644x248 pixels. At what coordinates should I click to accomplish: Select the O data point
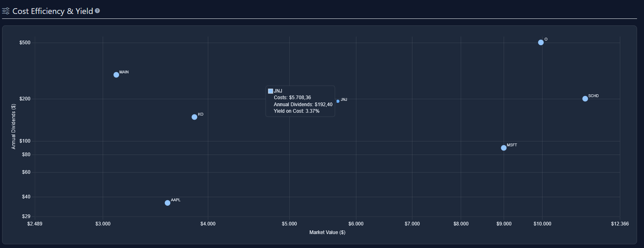pyautogui.click(x=541, y=42)
